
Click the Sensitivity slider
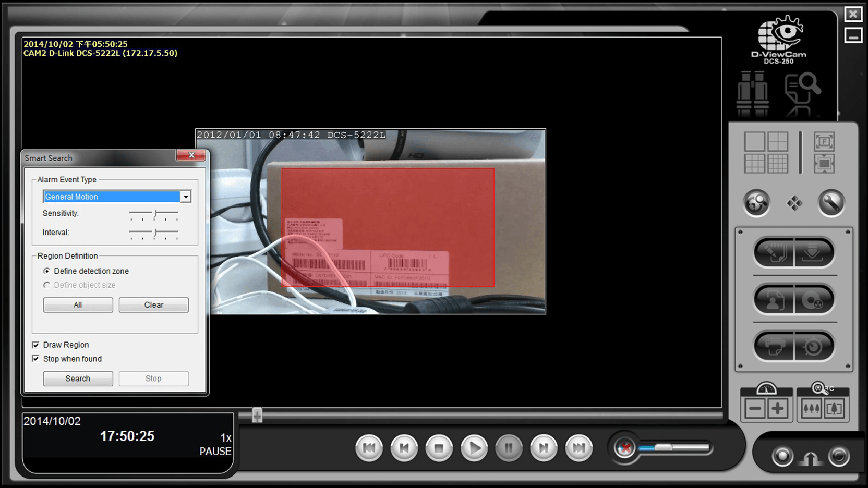pyautogui.click(x=155, y=214)
